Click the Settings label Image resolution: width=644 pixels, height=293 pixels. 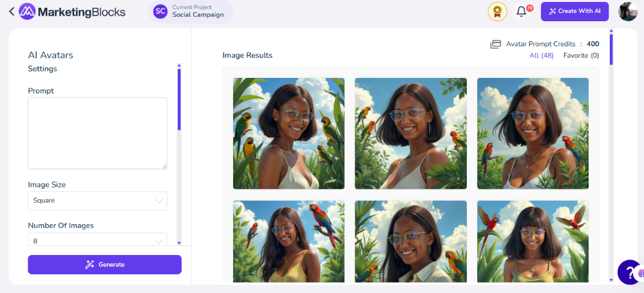point(43,69)
